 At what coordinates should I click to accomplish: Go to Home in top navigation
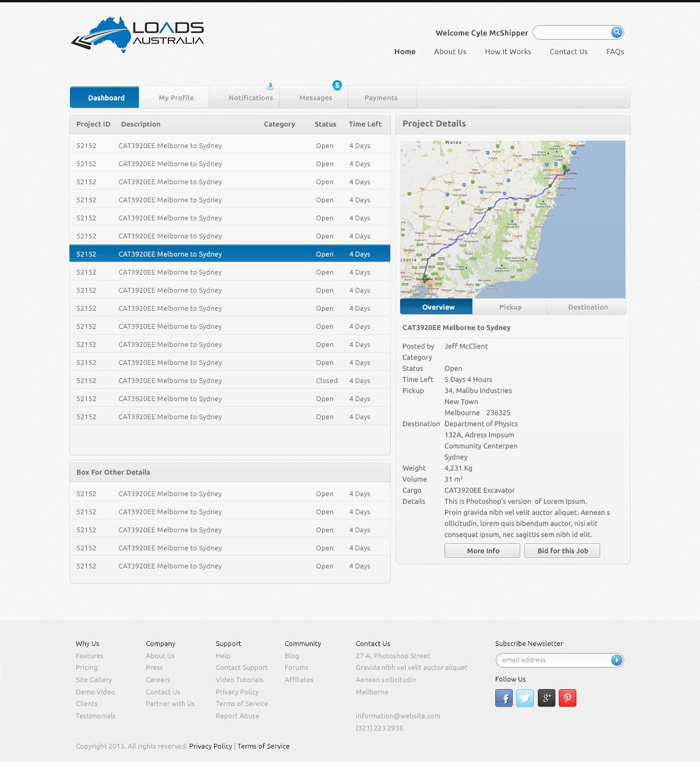[x=405, y=51]
